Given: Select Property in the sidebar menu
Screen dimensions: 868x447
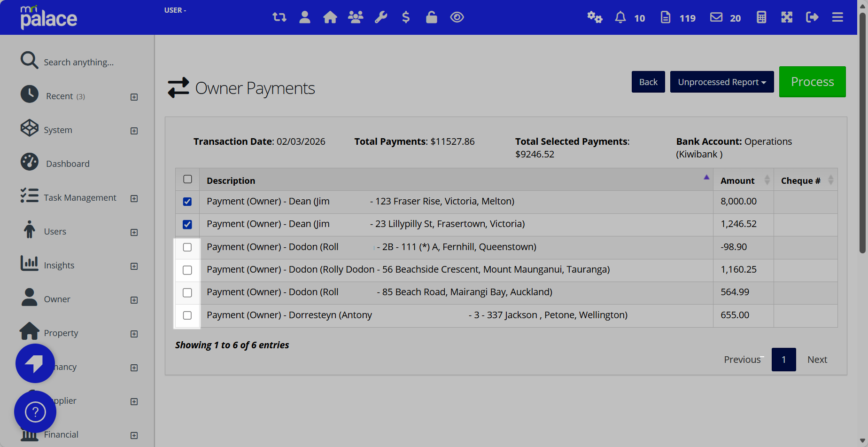Looking at the screenshot, I should [x=61, y=333].
